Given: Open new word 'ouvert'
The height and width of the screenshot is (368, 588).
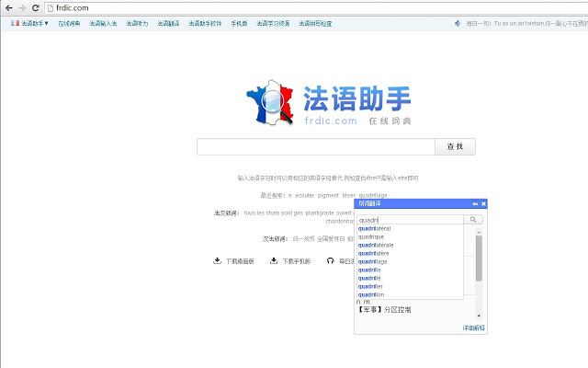Looking at the screenshot, I should [345, 213].
